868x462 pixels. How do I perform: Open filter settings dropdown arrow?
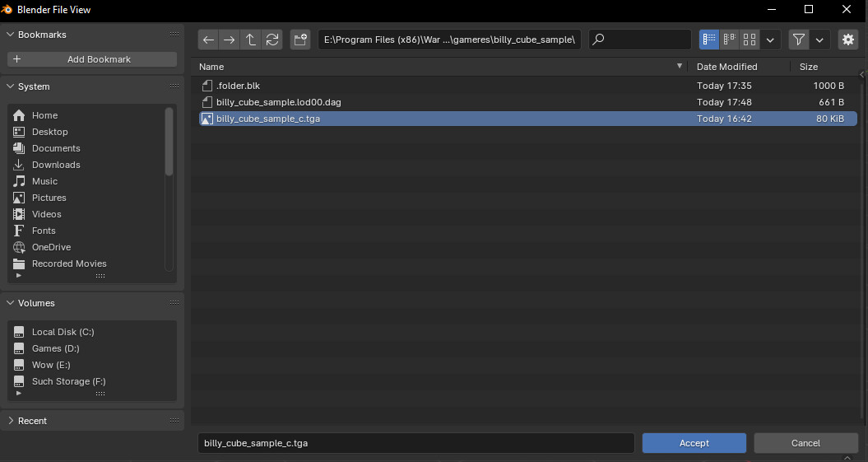point(819,40)
